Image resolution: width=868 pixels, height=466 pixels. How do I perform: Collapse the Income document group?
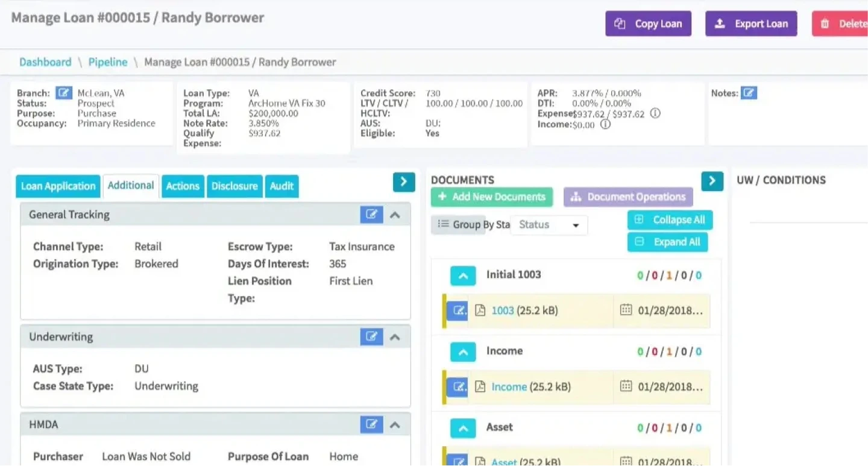click(463, 352)
